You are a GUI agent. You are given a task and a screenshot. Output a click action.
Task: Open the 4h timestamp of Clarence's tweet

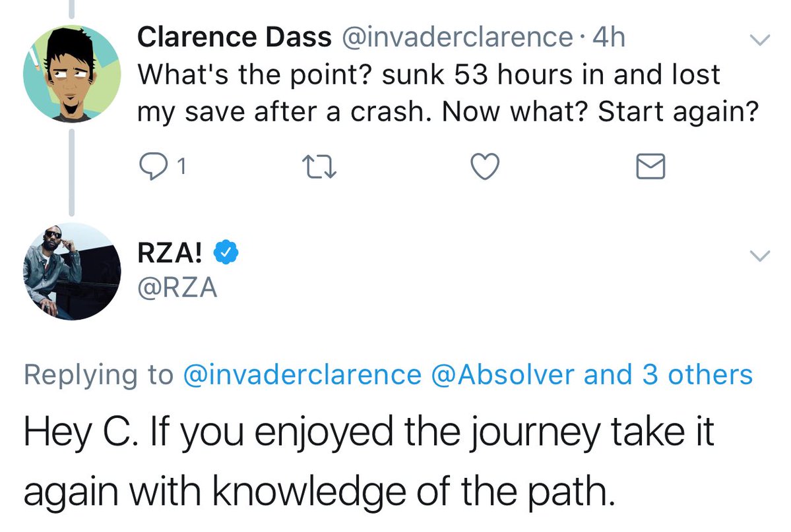pyautogui.click(x=608, y=38)
